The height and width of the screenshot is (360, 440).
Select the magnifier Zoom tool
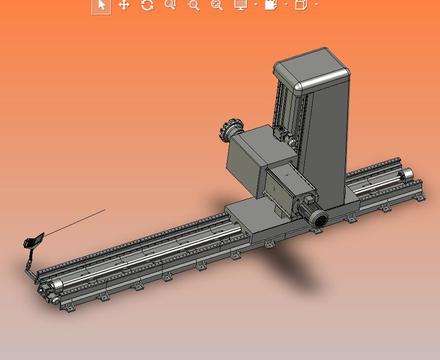[194, 5]
